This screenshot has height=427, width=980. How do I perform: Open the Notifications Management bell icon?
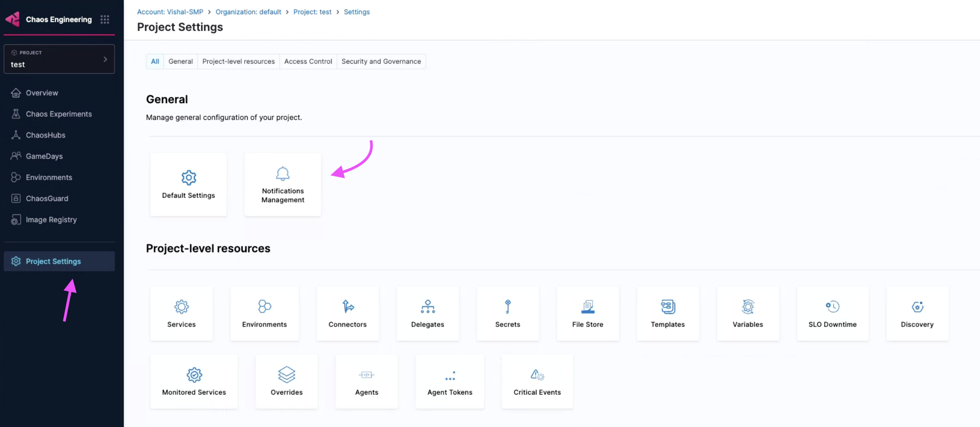(x=283, y=174)
